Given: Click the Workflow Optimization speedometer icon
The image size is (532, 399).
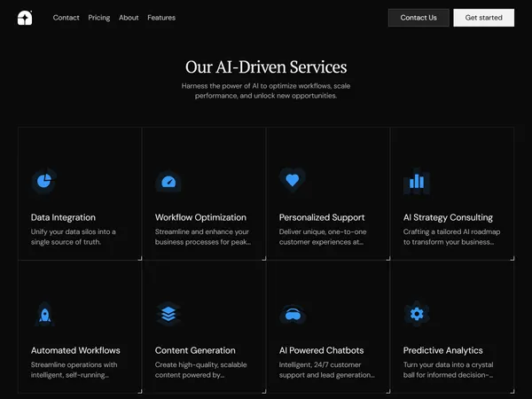Looking at the screenshot, I should (x=168, y=182).
